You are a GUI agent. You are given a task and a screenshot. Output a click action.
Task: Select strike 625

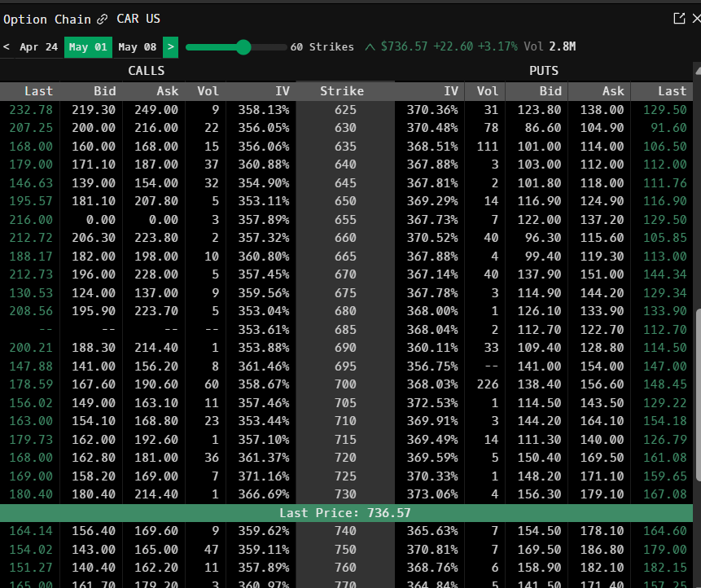pos(345,110)
